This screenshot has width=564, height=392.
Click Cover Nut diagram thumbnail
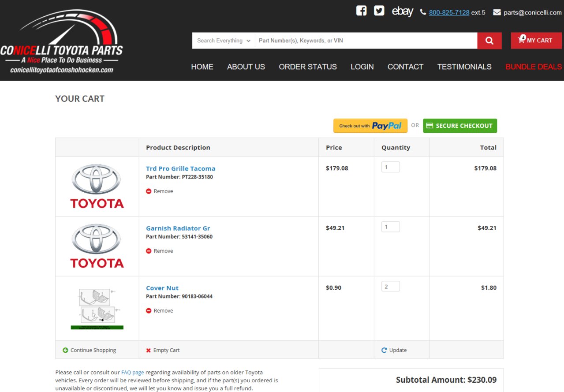click(x=97, y=308)
